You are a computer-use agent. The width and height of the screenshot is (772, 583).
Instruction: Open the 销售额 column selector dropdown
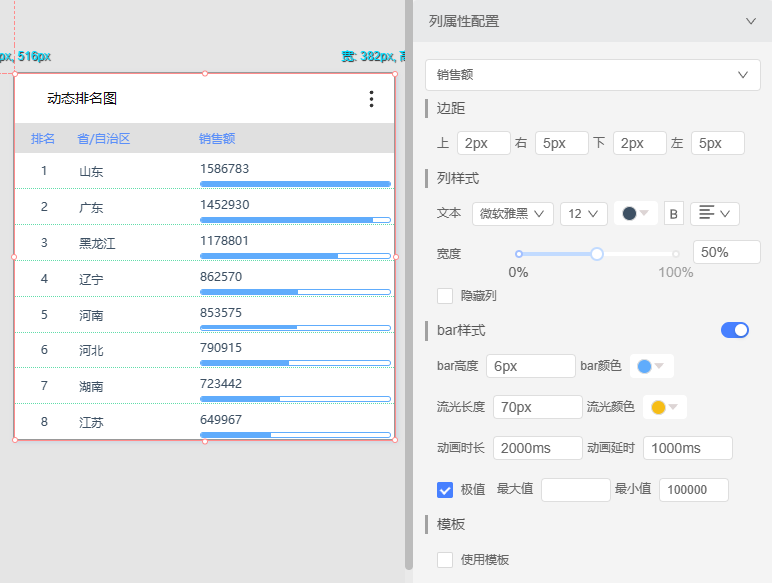(592, 74)
